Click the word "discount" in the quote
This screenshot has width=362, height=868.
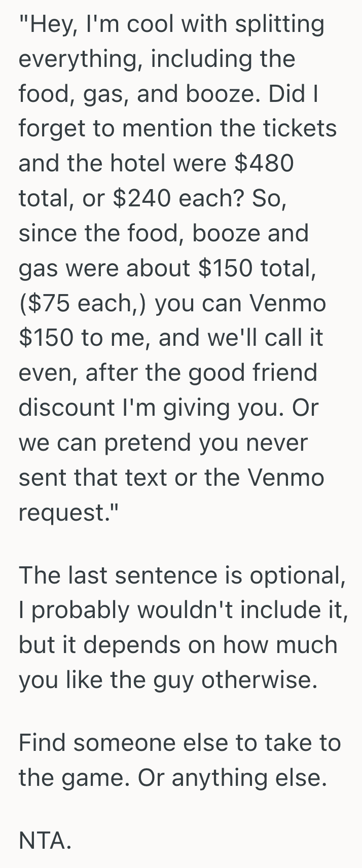pyautogui.click(x=67, y=408)
